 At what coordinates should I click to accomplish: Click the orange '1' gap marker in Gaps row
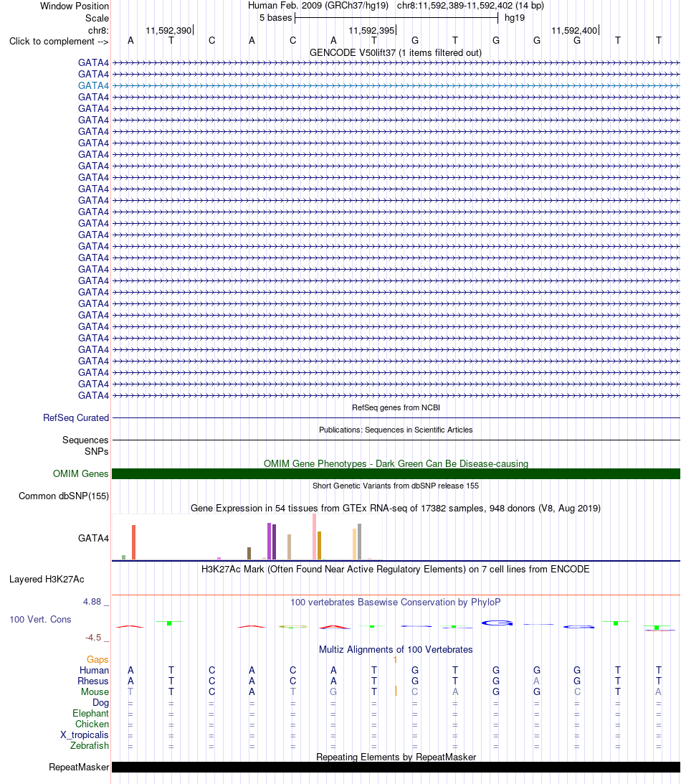click(x=395, y=659)
